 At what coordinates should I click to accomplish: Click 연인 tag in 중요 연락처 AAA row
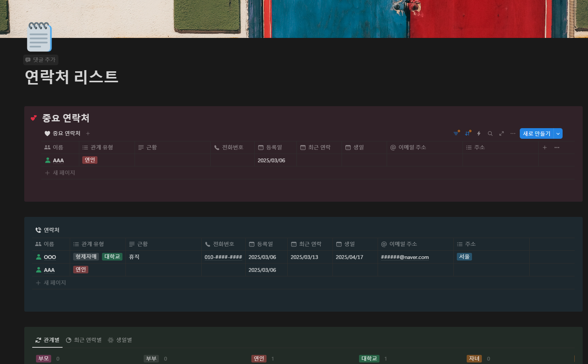(90, 160)
